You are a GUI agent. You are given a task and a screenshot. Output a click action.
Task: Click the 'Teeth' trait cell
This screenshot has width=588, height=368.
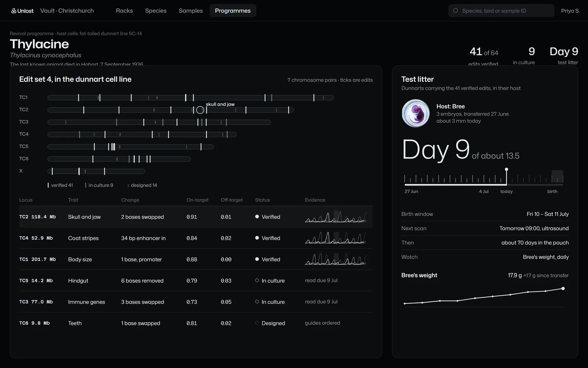coord(75,323)
